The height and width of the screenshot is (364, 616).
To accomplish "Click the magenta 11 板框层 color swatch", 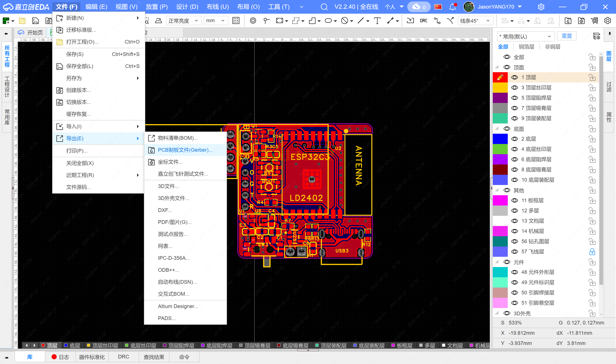I will [500, 201].
